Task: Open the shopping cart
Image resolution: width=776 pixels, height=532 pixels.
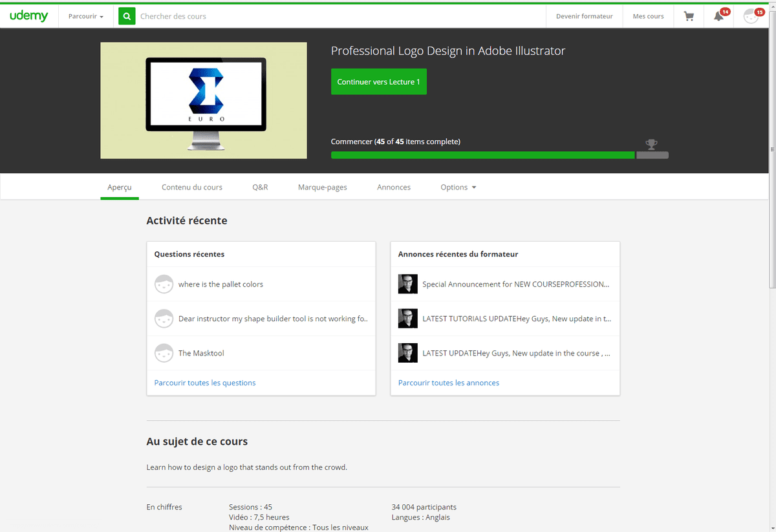Action: tap(689, 16)
